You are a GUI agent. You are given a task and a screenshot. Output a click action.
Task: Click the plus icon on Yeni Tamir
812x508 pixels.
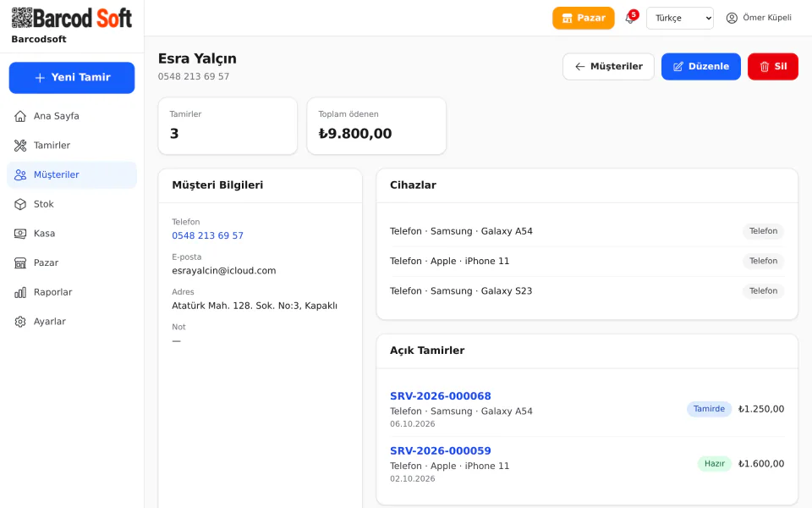tap(40, 78)
